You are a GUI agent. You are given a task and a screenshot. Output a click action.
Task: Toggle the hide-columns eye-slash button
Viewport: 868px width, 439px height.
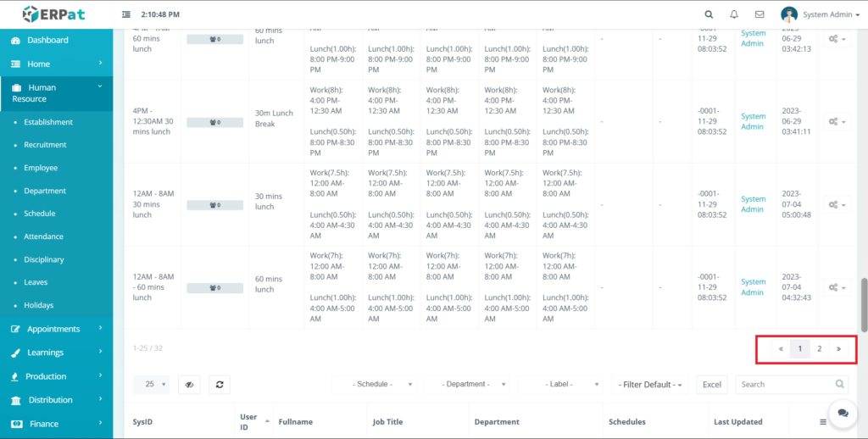coord(191,384)
